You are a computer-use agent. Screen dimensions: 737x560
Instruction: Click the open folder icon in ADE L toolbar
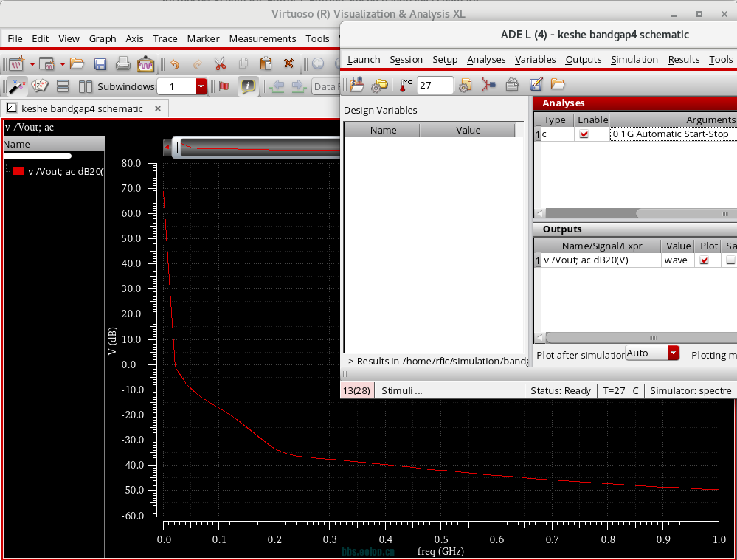click(558, 85)
